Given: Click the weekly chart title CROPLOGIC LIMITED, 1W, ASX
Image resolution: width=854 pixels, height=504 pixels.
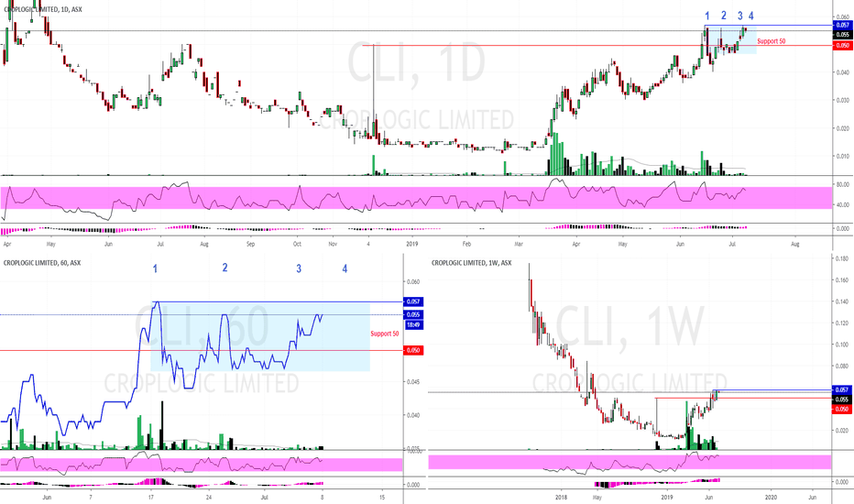Looking at the screenshot, I should point(472,263).
